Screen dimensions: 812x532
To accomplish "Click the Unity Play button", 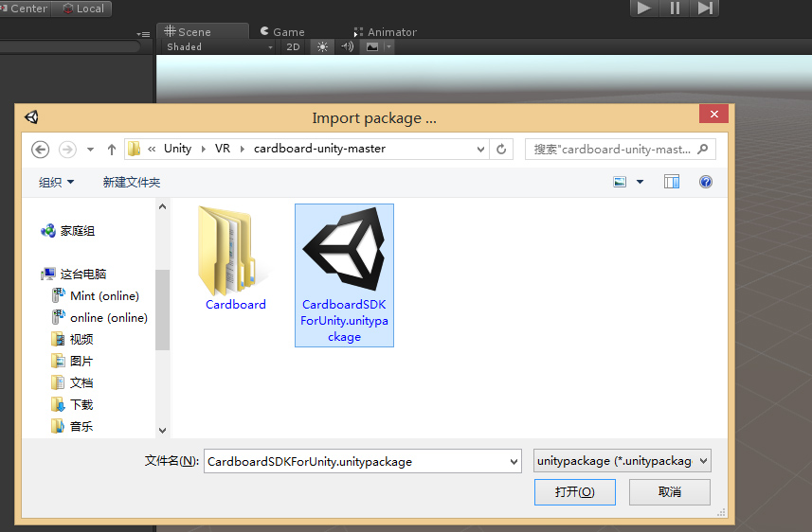I will pos(644,8).
